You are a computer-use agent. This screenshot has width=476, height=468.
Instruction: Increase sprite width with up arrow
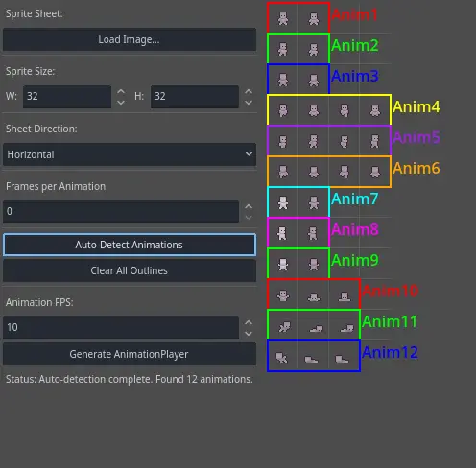click(x=121, y=91)
